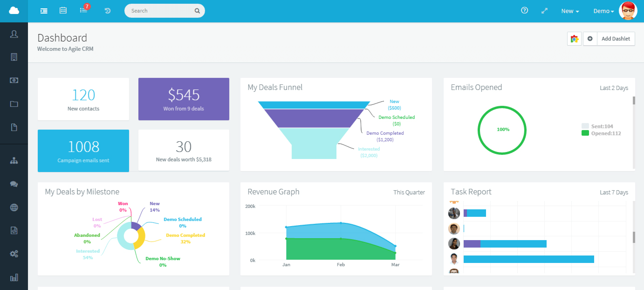Click the 120 New contacts tile
The image size is (644, 290).
(x=83, y=99)
